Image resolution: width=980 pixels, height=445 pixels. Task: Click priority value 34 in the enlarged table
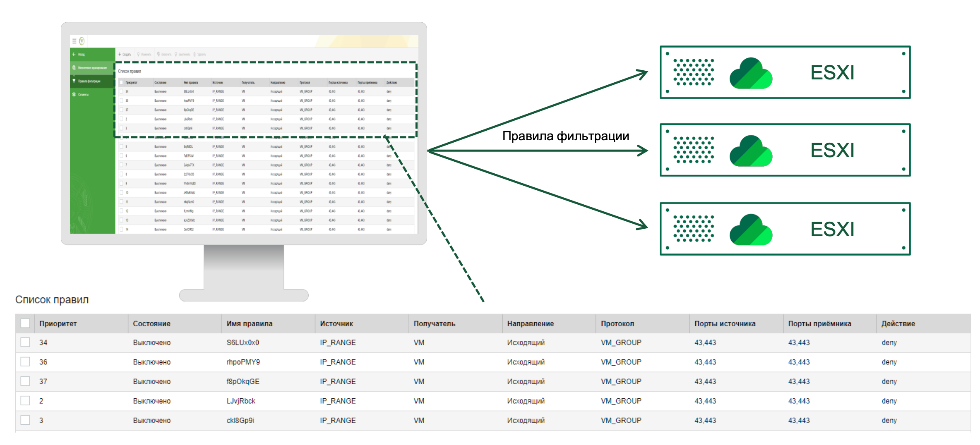pos(43,342)
